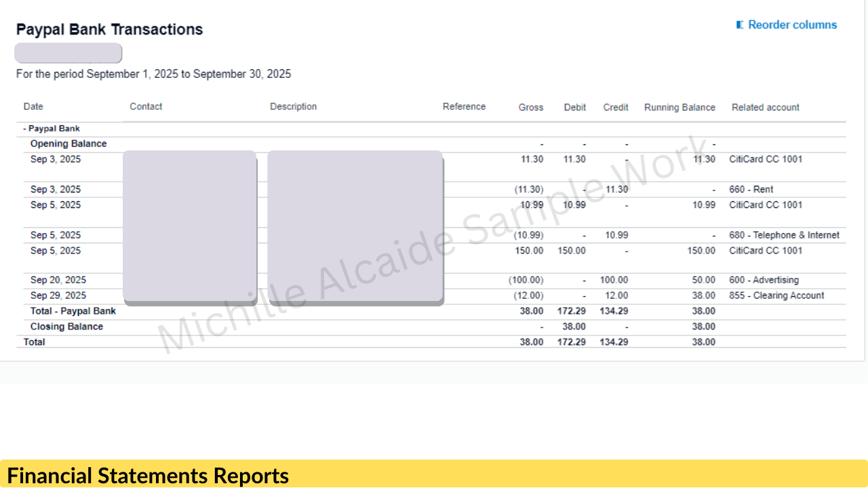Select the '50.00' running balance

point(704,280)
